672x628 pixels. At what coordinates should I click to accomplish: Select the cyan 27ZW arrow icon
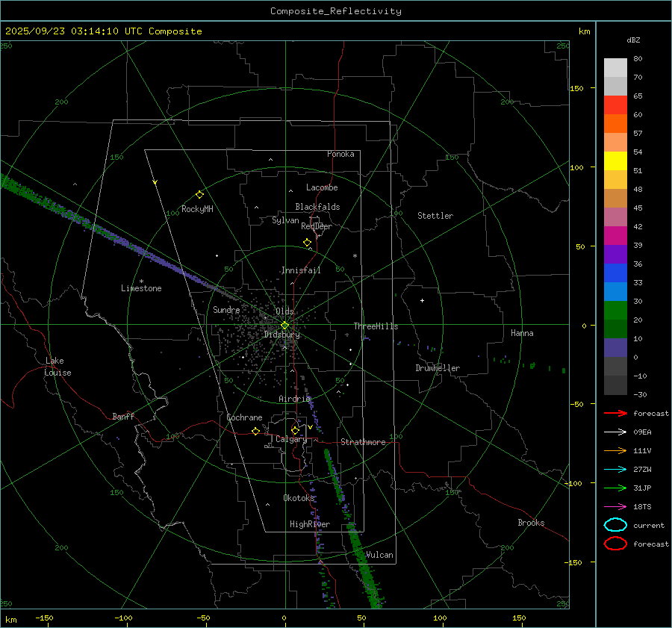615,469
